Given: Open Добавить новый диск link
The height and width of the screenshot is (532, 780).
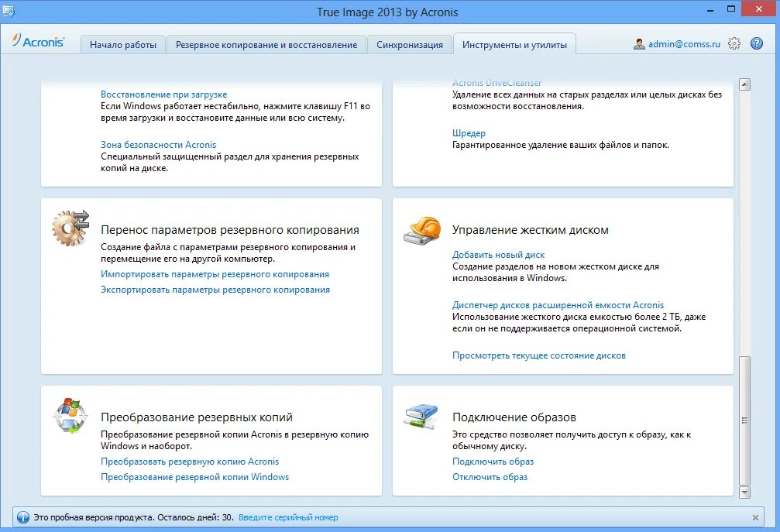Looking at the screenshot, I should coord(499,255).
